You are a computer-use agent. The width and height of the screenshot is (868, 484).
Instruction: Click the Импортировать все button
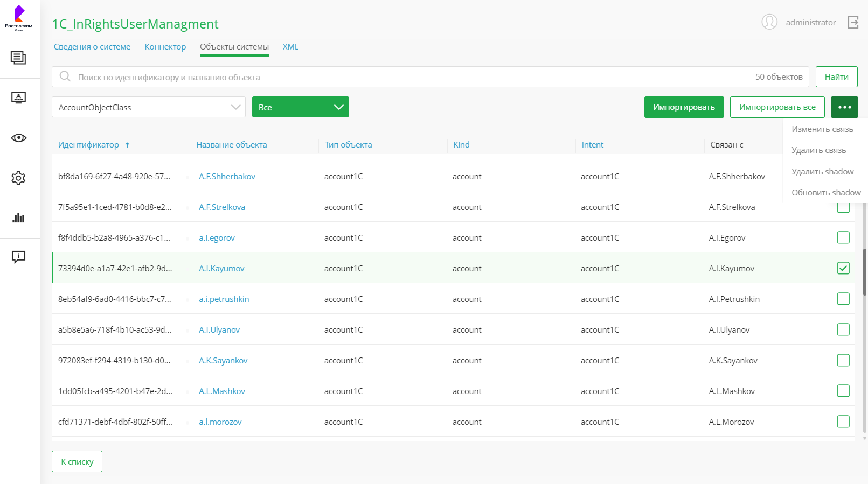[x=777, y=107]
